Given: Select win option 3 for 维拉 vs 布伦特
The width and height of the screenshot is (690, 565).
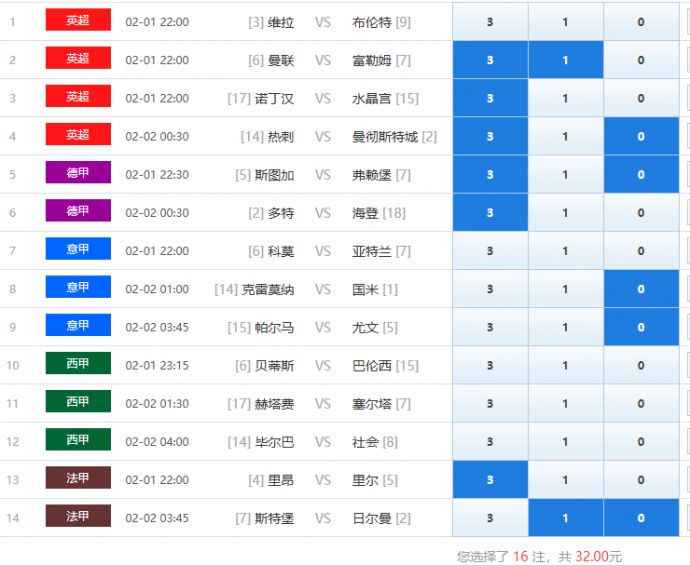Looking at the screenshot, I should click(490, 22).
